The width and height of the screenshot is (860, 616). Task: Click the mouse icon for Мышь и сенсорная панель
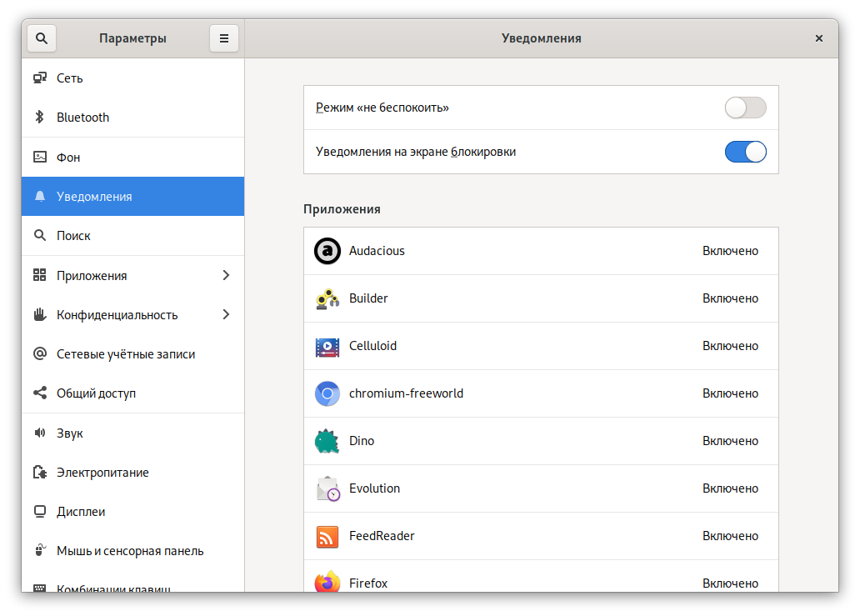[x=40, y=550]
